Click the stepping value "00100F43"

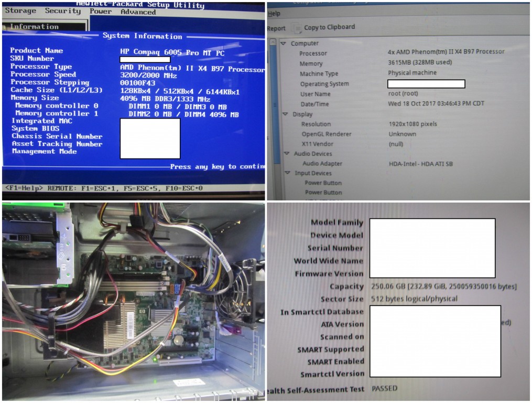point(137,83)
